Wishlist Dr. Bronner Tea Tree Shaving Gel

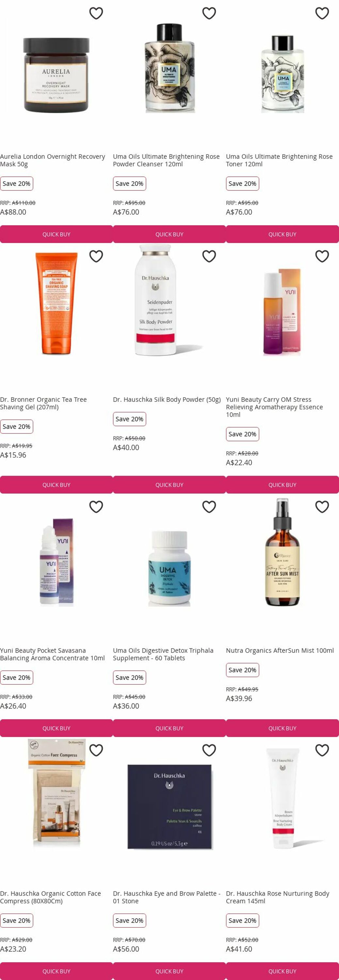[96, 256]
